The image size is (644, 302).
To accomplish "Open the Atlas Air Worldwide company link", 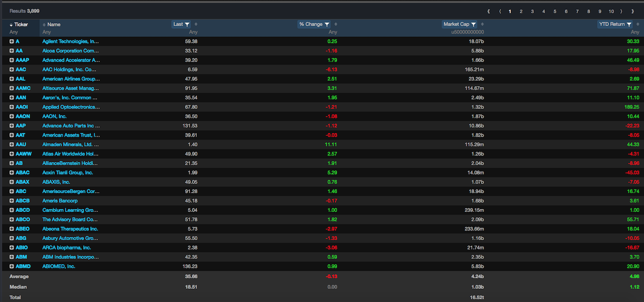I will [71, 154].
